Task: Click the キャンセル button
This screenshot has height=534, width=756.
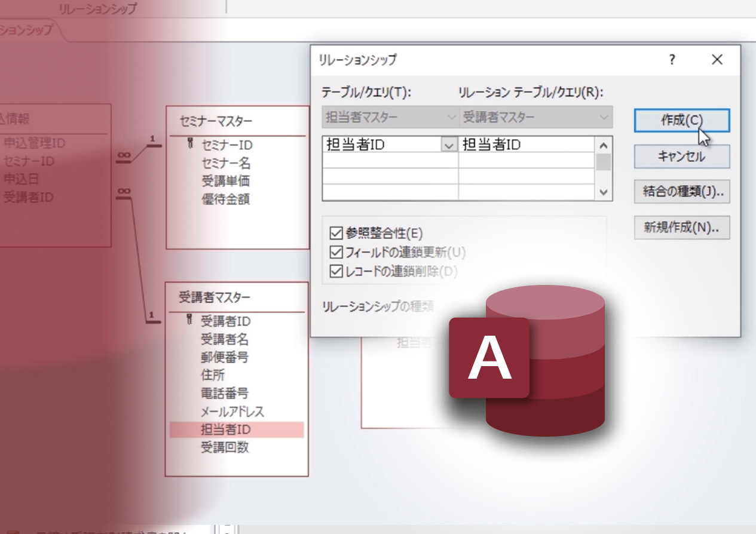Action: pos(681,156)
